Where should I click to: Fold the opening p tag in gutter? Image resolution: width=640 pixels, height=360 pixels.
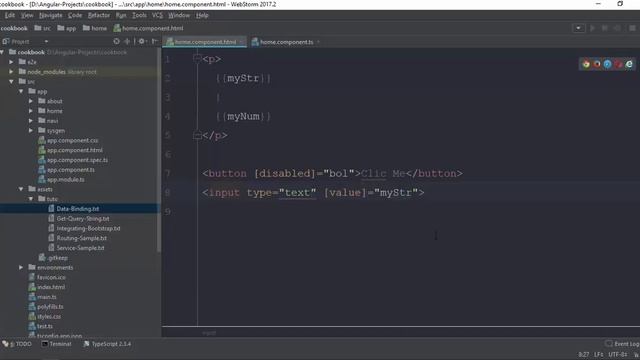(x=197, y=59)
